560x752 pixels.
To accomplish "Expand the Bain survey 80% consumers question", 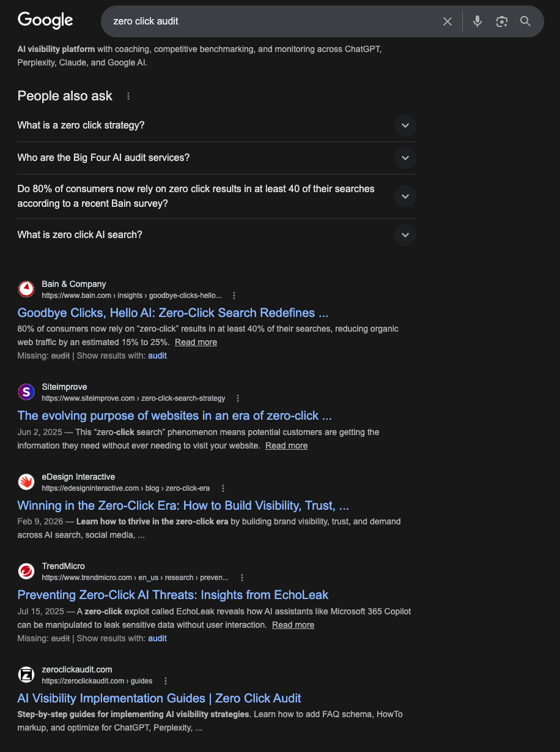I will tap(405, 196).
